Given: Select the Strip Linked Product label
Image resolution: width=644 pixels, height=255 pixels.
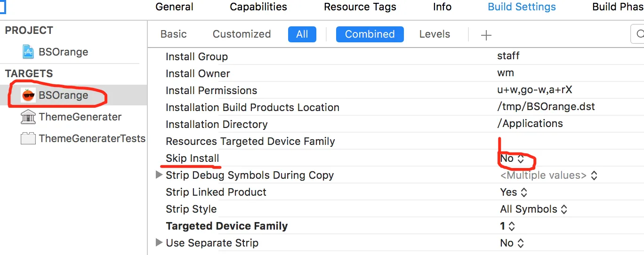Looking at the screenshot, I should click(216, 192).
